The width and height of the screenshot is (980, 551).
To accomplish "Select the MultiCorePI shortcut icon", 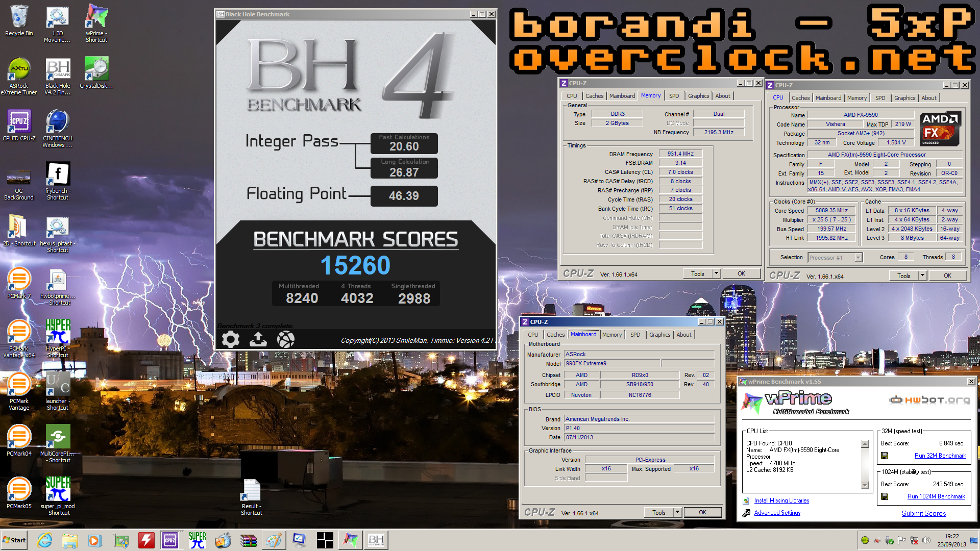I will click(x=58, y=444).
